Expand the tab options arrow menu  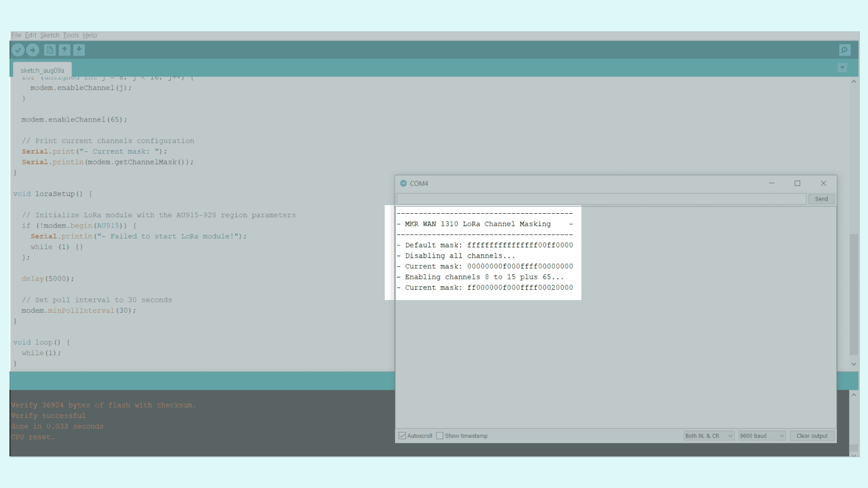(x=842, y=68)
